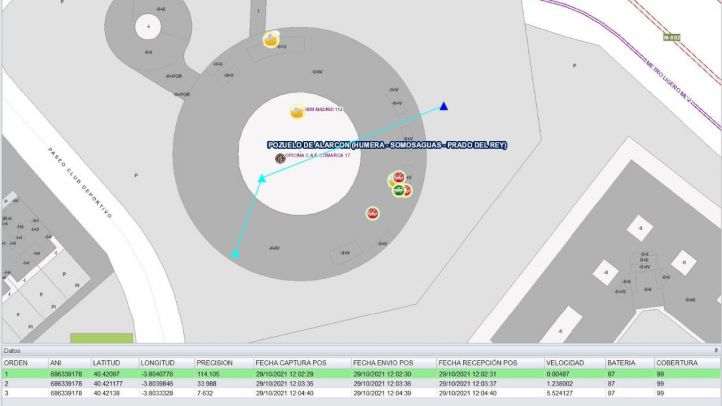This screenshot has width=722, height=406.
Task: Click the upper red marker in the icon cluster
Action: click(399, 177)
